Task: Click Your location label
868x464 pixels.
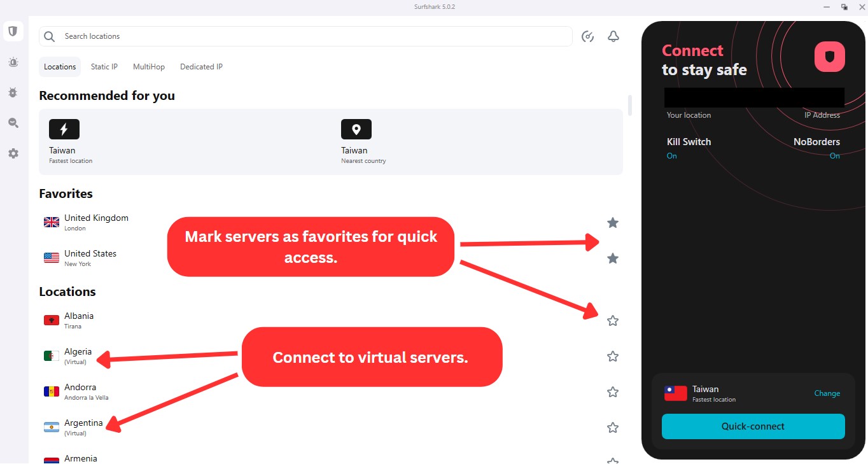Action: [x=689, y=115]
